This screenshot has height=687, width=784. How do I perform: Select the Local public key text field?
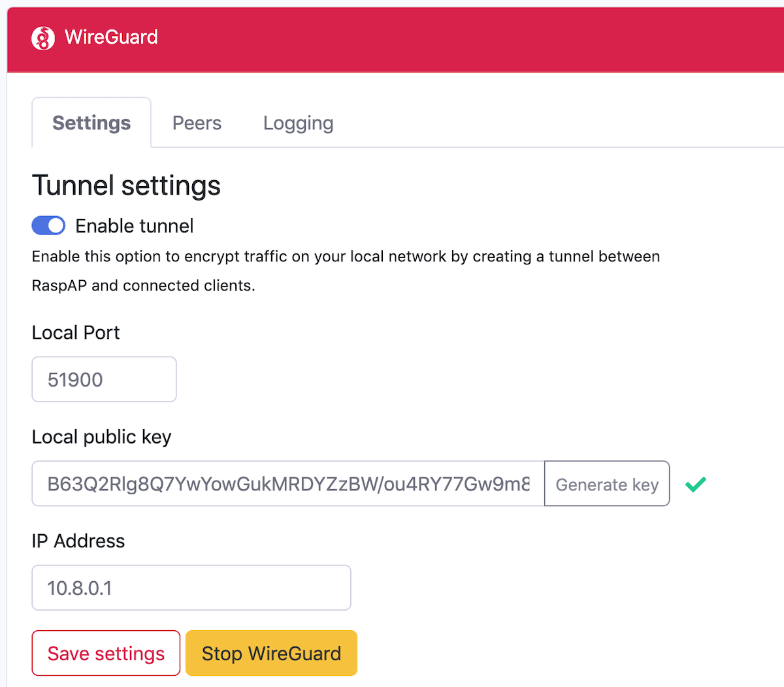287,484
